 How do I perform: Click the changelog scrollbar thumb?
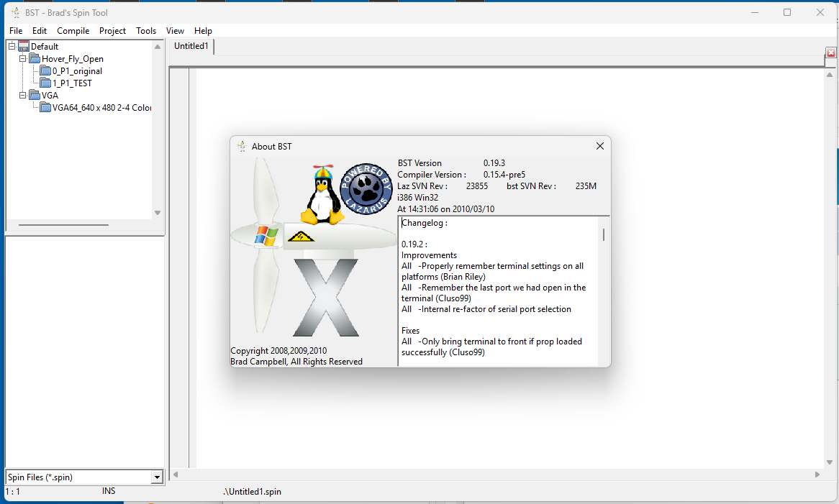603,234
